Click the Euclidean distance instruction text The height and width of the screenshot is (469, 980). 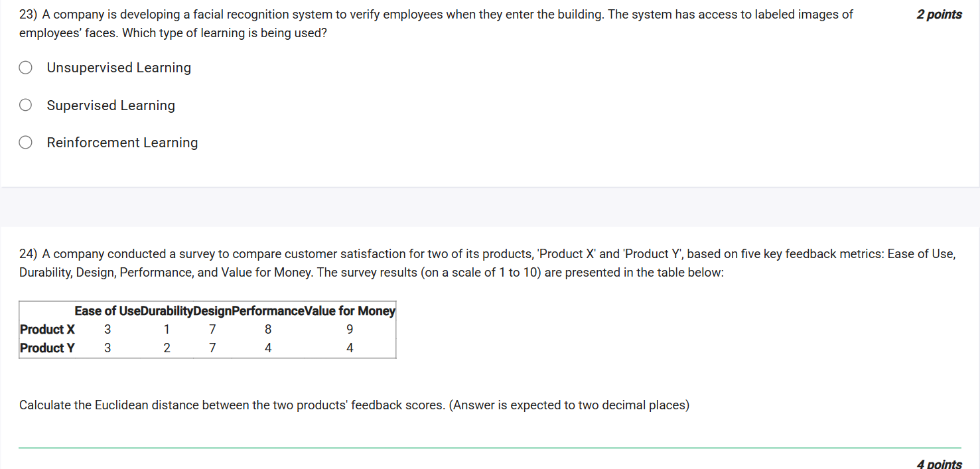[354, 405]
